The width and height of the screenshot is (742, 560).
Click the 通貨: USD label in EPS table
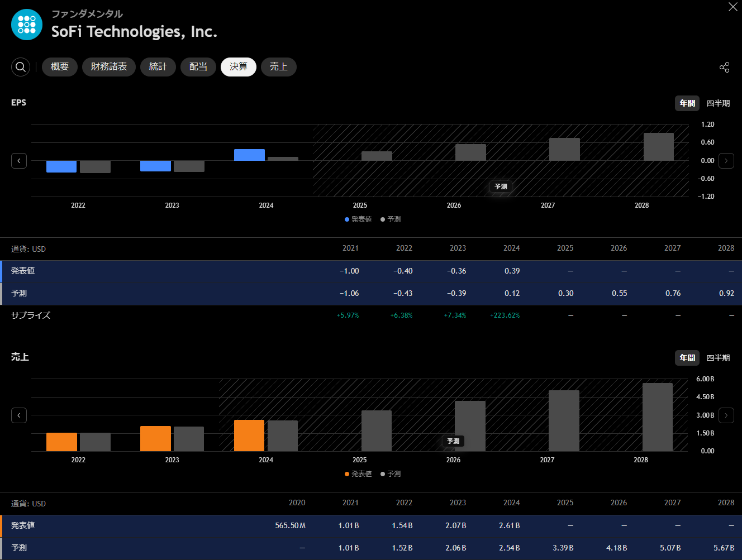pos(28,249)
